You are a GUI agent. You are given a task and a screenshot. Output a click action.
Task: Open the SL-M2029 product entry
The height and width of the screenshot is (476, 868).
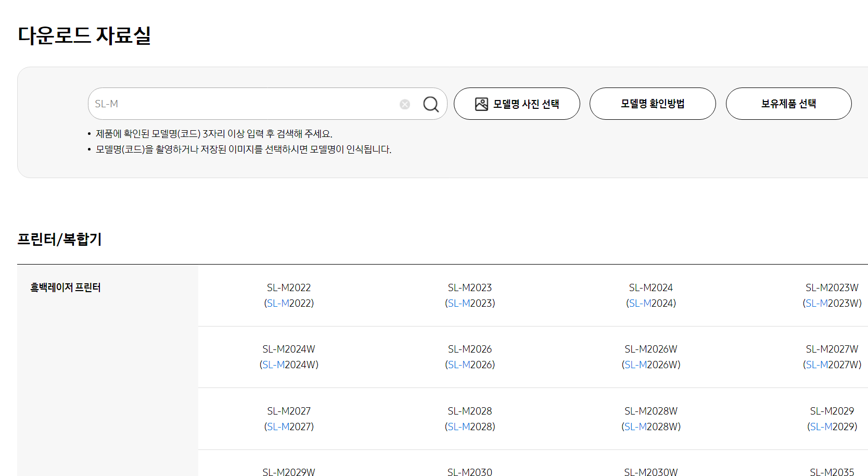832,418
